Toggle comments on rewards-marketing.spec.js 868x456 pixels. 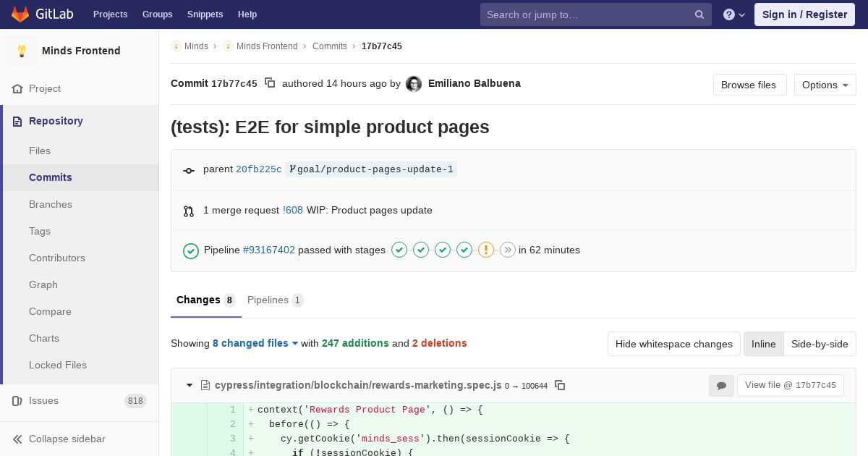[x=721, y=386]
